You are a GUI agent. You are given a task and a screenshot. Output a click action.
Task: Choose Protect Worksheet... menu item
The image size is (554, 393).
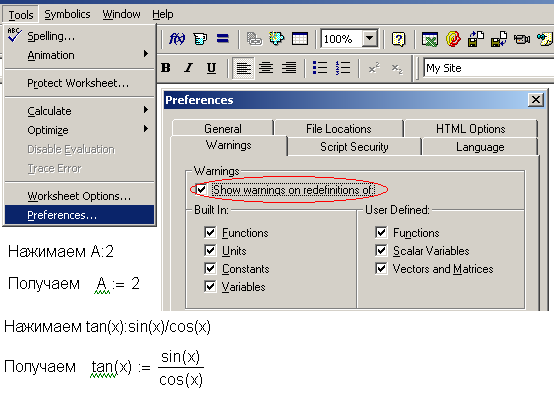pos(79,83)
